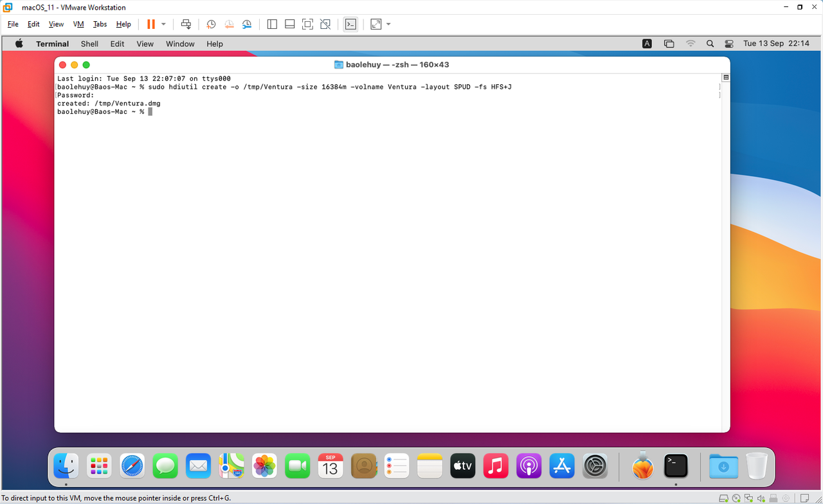Click the date and time Tue 13 Sep 22:14
This screenshot has height=504, width=823.
(x=776, y=44)
